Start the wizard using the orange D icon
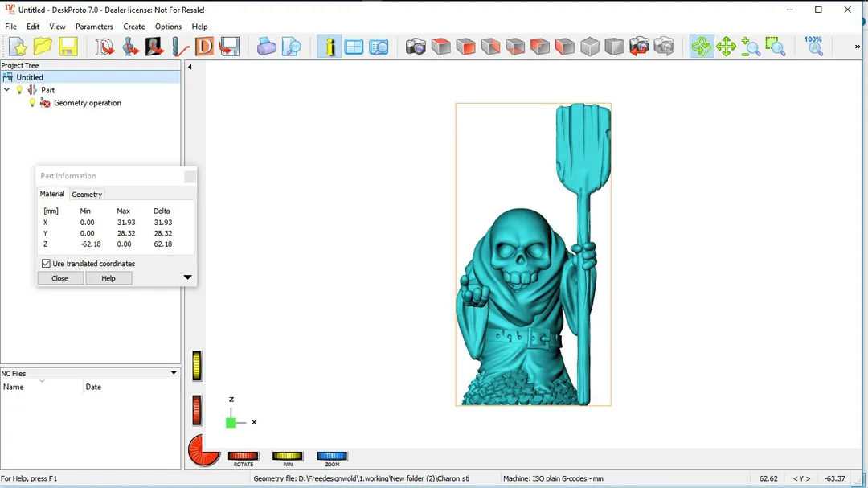Viewport: 868px width, 488px height. [x=204, y=47]
